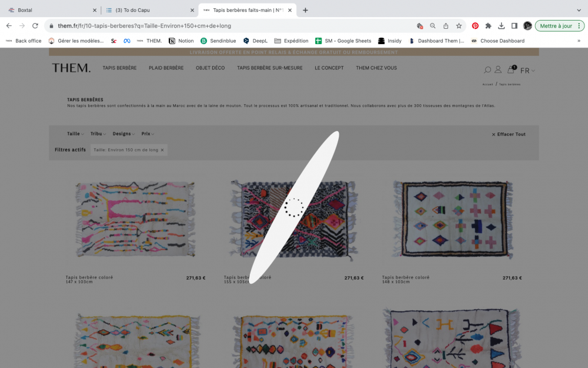
Task: Close the To do Capu tab
Action: tap(192, 10)
